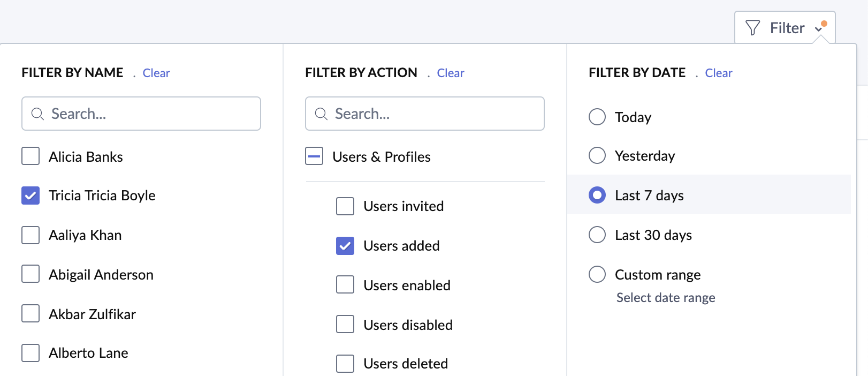Click the name search magnifier icon
Viewport: 868px width, 376px height.
click(37, 114)
